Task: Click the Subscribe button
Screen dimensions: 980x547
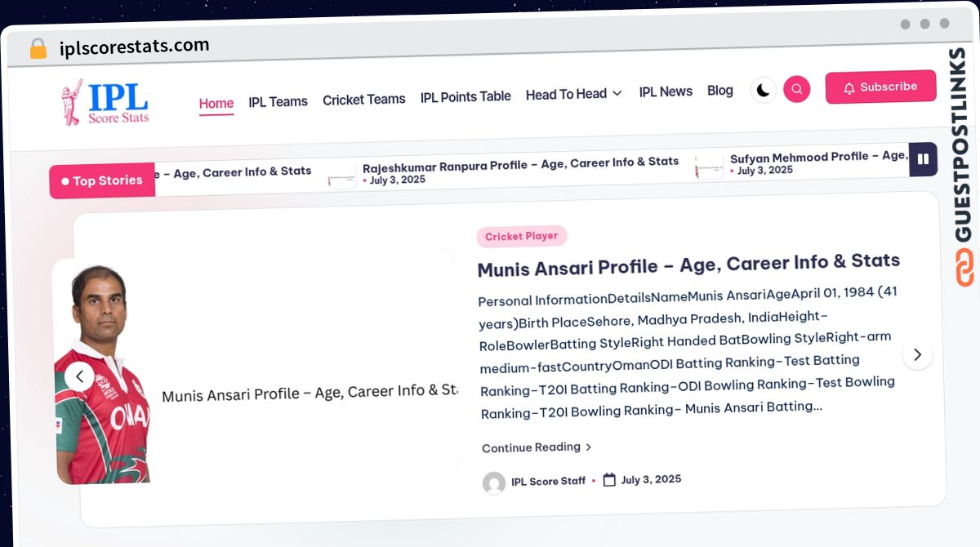Action: click(x=880, y=87)
